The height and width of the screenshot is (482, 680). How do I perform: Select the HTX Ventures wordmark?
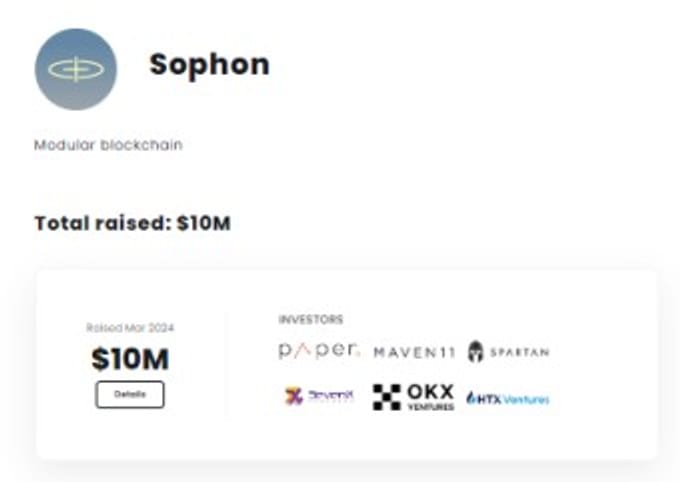[x=513, y=398]
